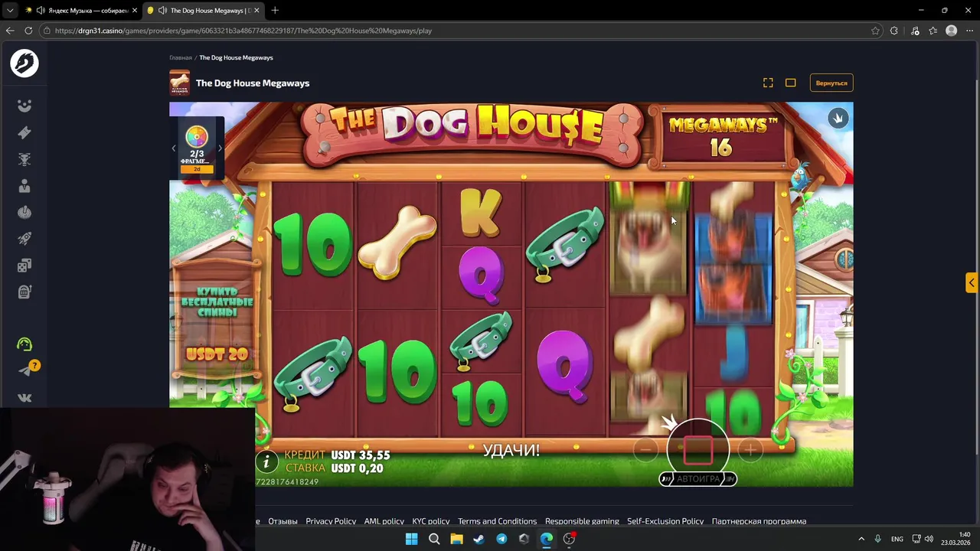This screenshot has height=551, width=980.
Task: Click the Главная breadcrumb link
Action: point(181,57)
